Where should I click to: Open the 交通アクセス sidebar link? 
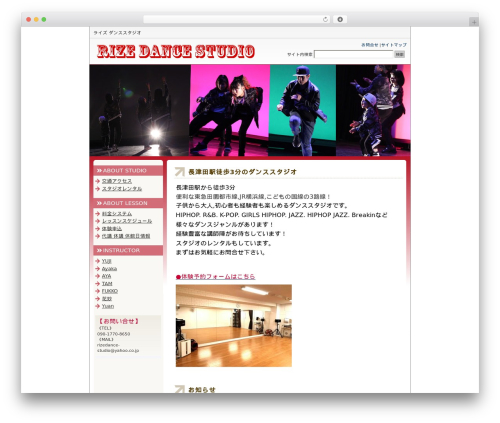(x=117, y=181)
